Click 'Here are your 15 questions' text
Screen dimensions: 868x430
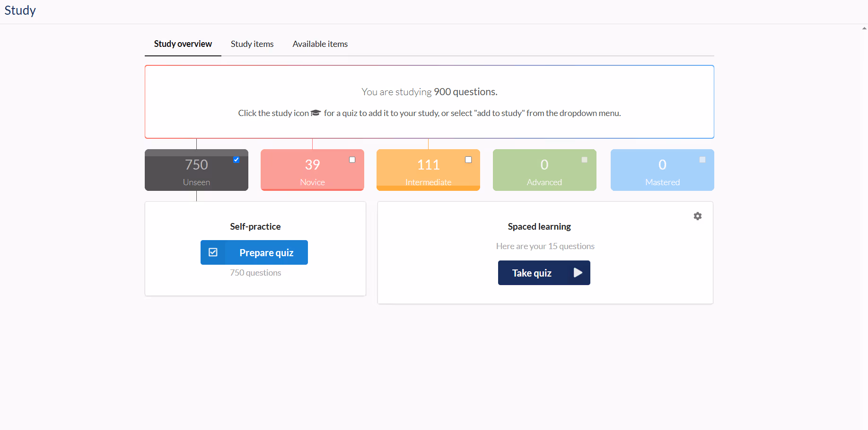click(x=545, y=246)
